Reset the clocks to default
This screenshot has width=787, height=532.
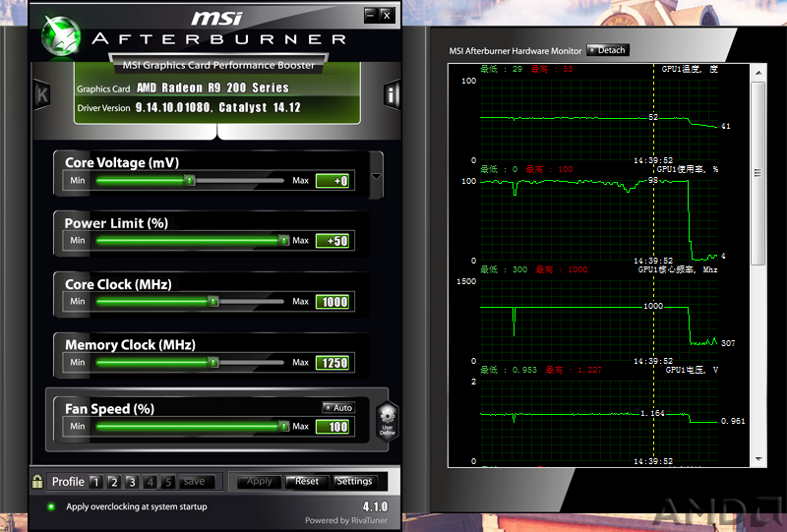[x=307, y=481]
